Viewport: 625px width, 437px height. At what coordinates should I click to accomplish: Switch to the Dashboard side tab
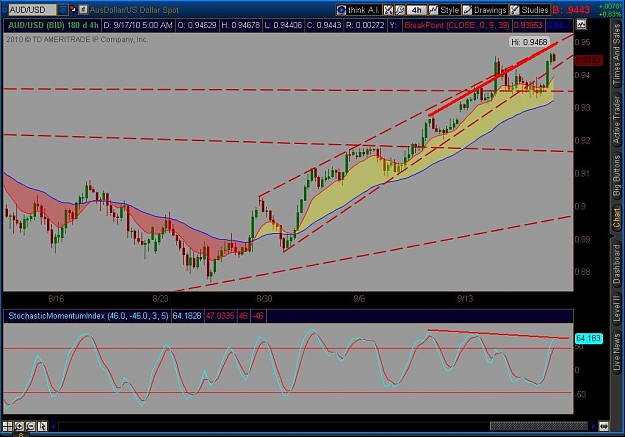click(617, 264)
